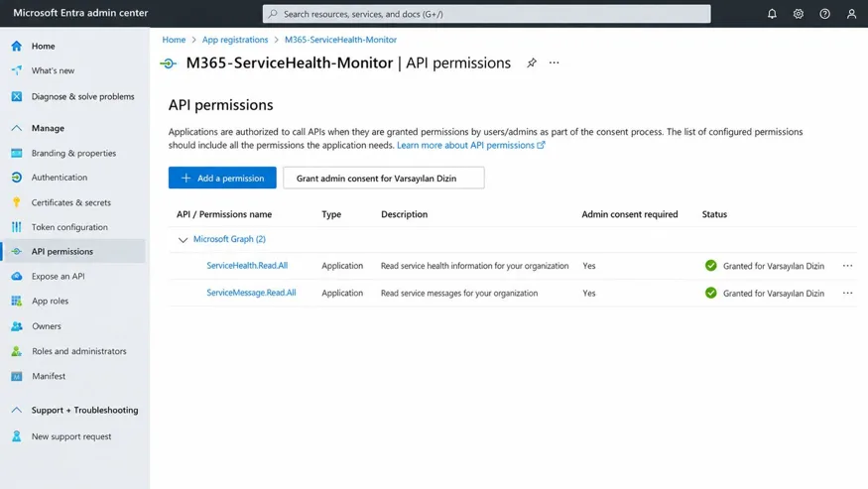Image resolution: width=868 pixels, height=489 pixels.
Task: Open the notifications bell icon
Action: tap(772, 14)
